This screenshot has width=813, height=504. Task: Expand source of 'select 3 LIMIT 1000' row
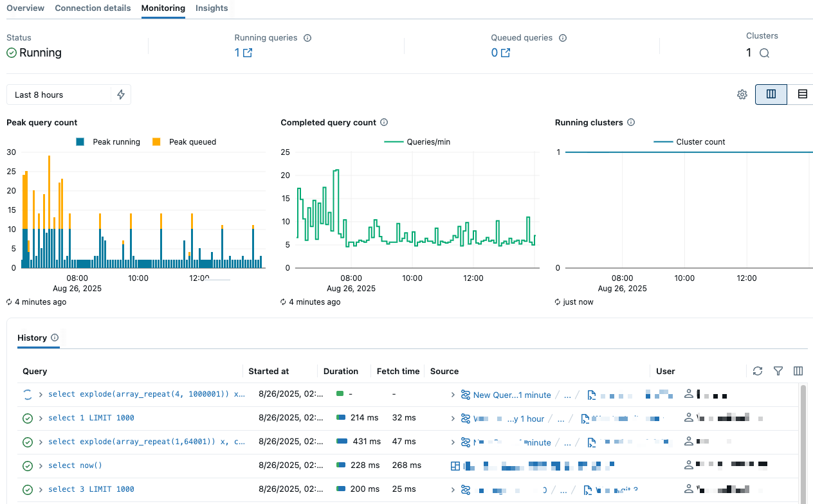click(x=453, y=490)
